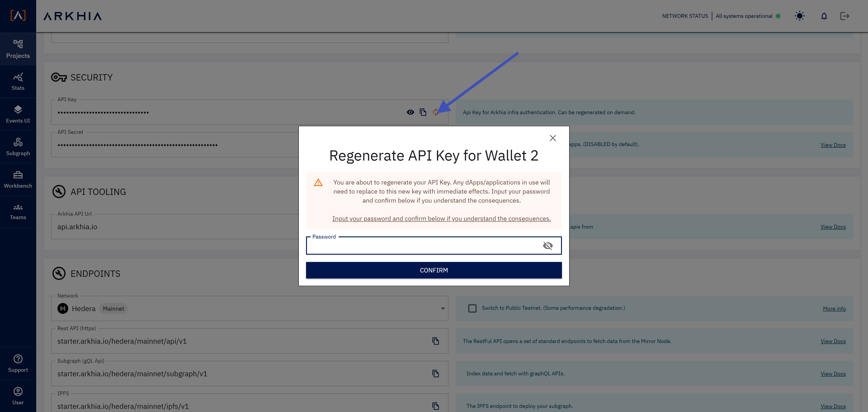Click the Mainnet badge
Screen dimensions: 868x412
pos(113,308)
